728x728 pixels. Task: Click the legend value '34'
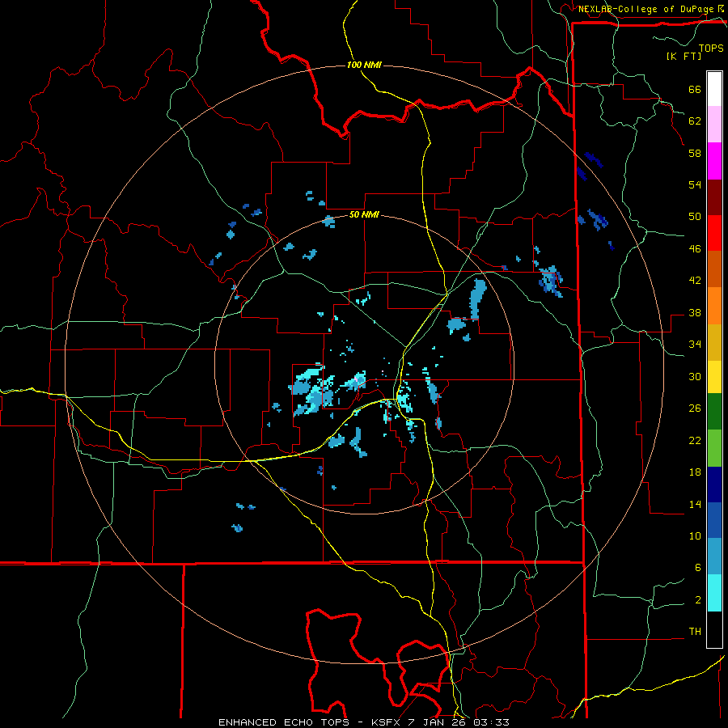(x=695, y=345)
